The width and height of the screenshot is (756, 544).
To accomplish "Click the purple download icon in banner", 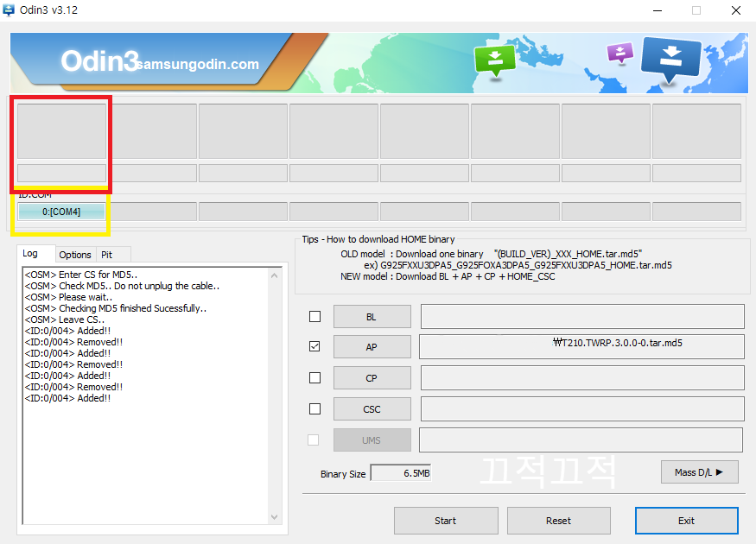I will (620, 53).
